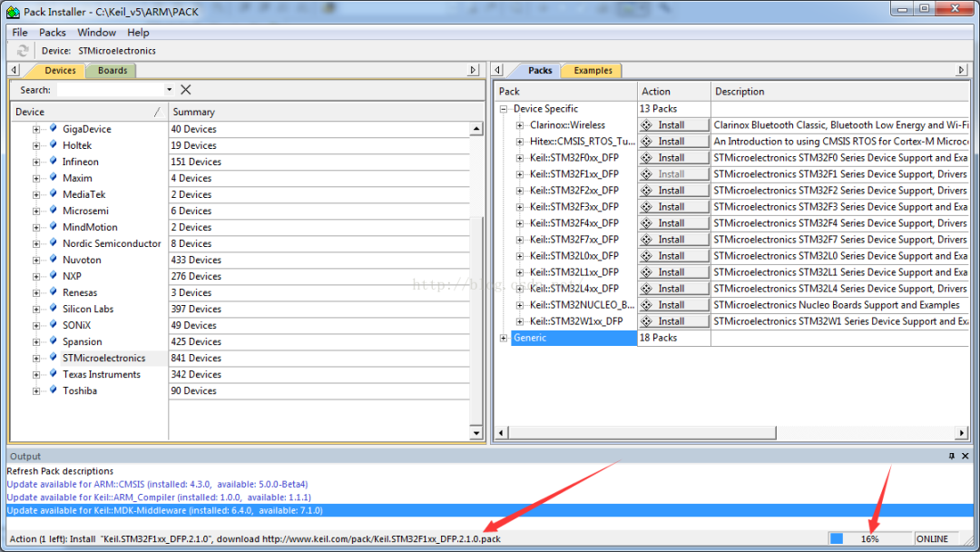Install the Keil::STM32F4xx_DFP pack
Viewport: 980px width, 552px height.
pyautogui.click(x=673, y=223)
